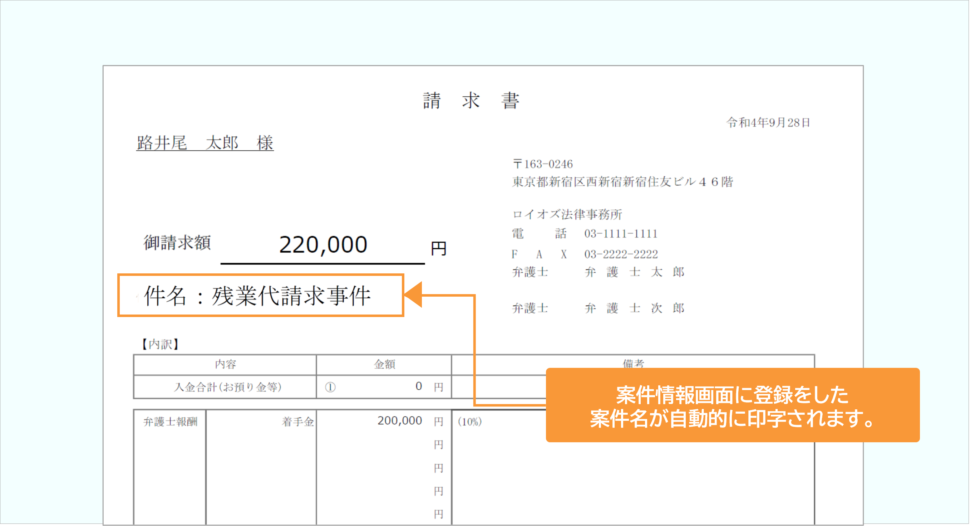The image size is (980, 526).
Task: Click the lawyer name 弁護士次郎
Action: pyautogui.click(x=635, y=308)
